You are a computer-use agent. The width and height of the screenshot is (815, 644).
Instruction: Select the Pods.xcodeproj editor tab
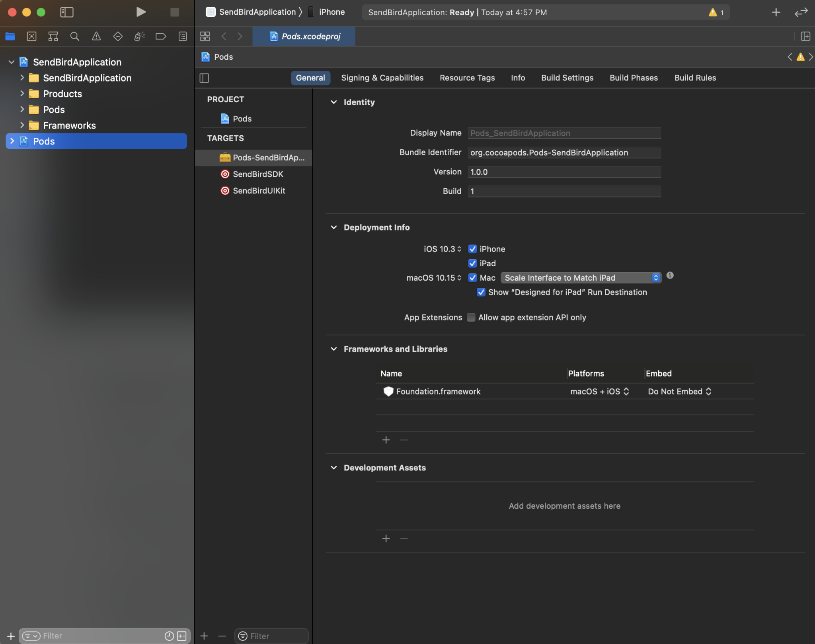coord(304,37)
